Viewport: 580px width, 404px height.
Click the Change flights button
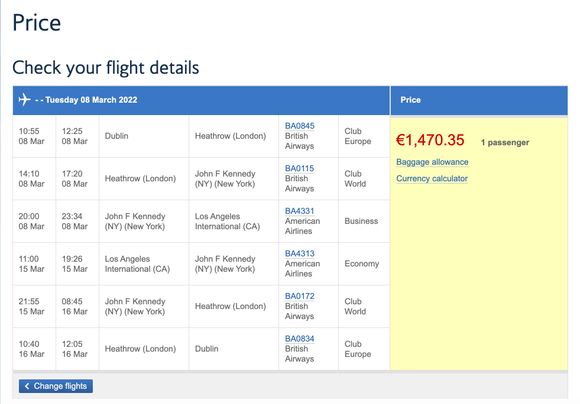point(56,386)
